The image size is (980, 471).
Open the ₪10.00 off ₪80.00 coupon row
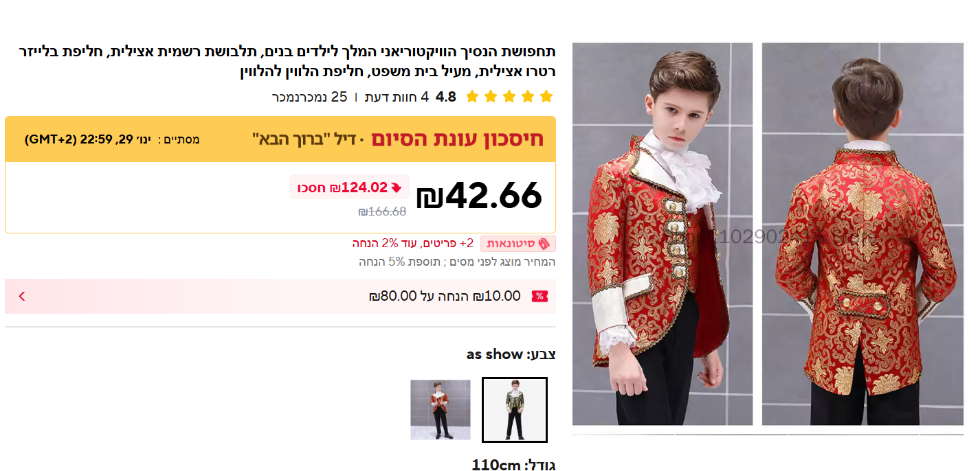click(x=280, y=297)
